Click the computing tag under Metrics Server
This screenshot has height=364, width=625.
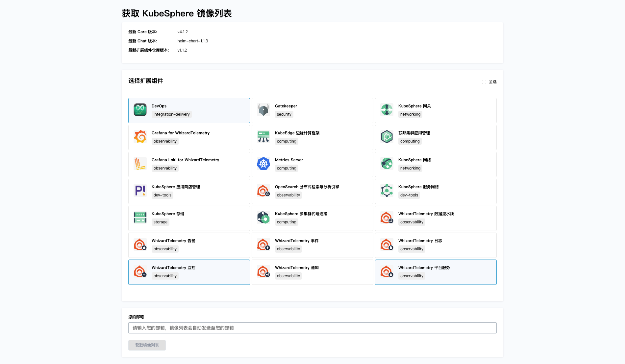click(287, 168)
